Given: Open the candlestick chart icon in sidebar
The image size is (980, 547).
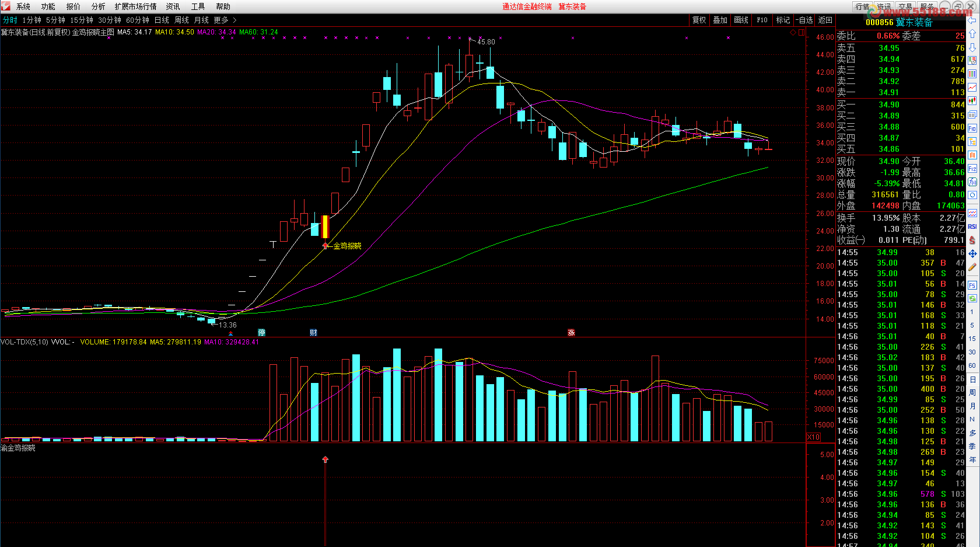Looking at the screenshot, I should (972, 101).
